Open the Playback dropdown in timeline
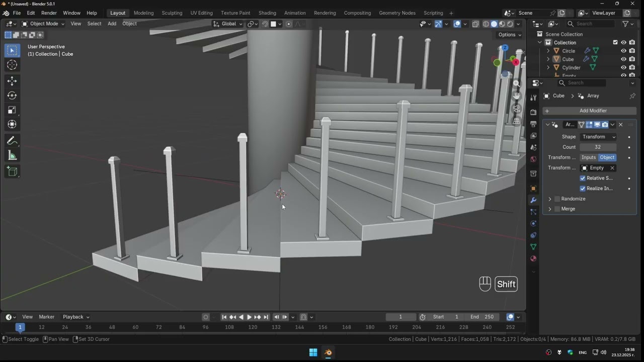This screenshot has width=644, height=362. 76,317
